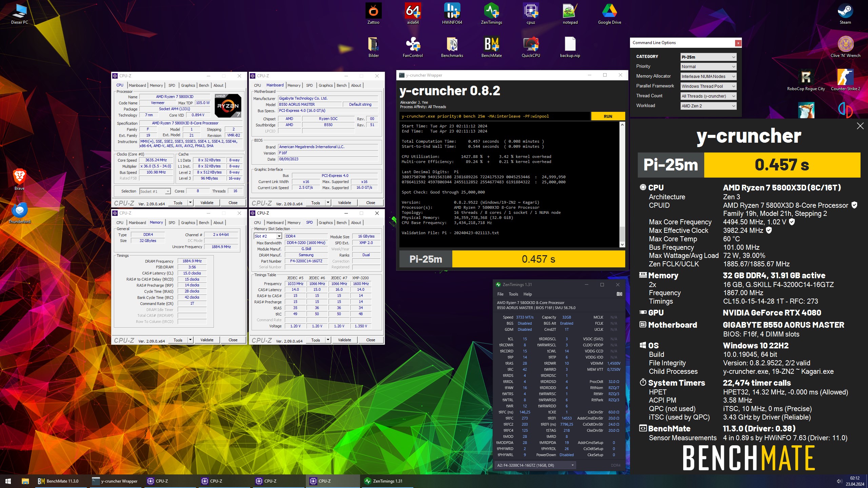Open the Help menu in ZenTimings
The width and height of the screenshot is (868, 488).
tap(528, 294)
